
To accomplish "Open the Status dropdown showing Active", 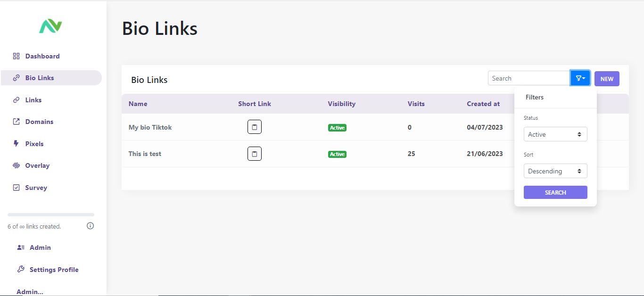I will [x=555, y=134].
